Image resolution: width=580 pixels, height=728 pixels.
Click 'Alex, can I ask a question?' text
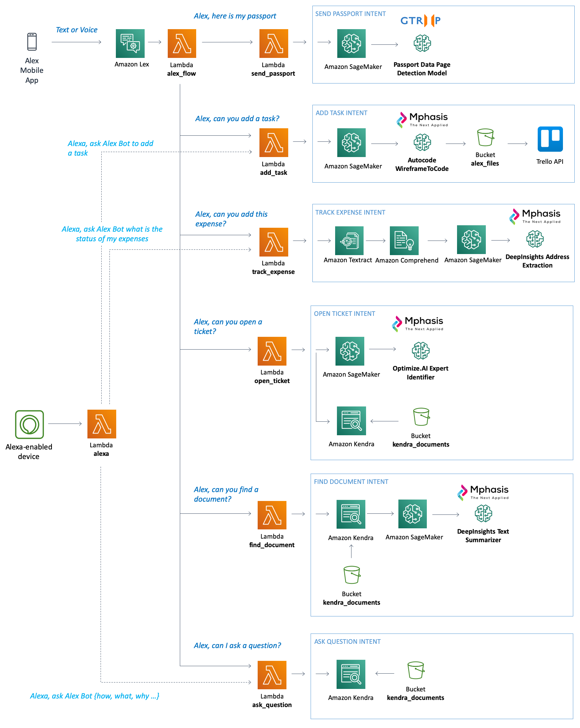pos(237,646)
